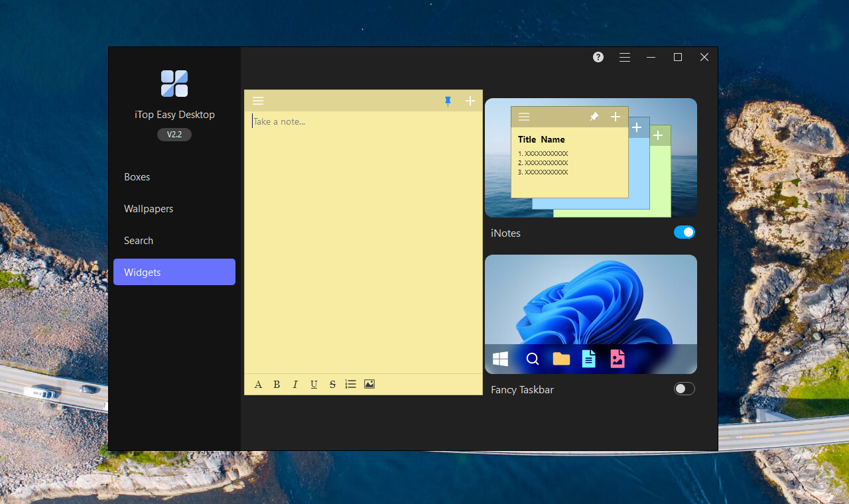Apply bold formatting in the note
849x504 pixels.
[x=277, y=384]
